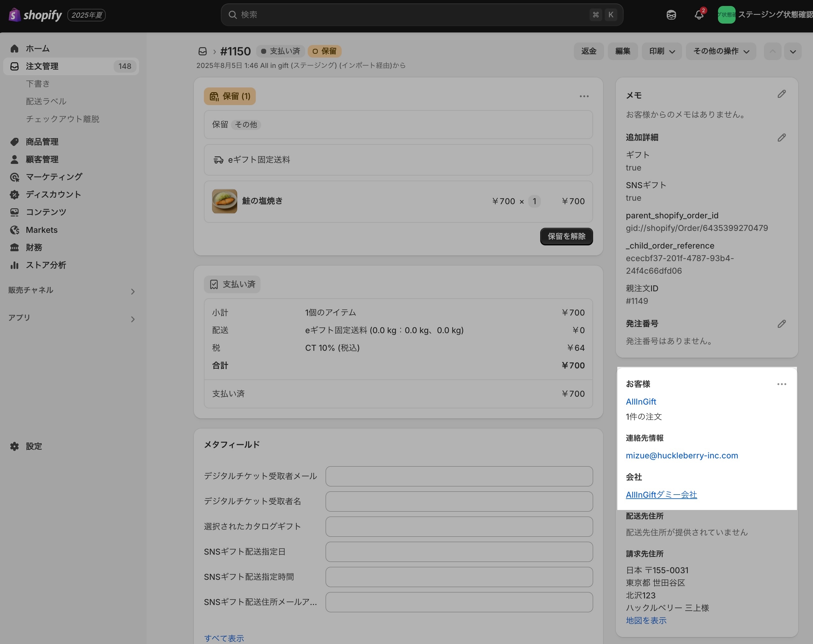Open the Sidekick assistant icon in top bar
Image resolution: width=813 pixels, height=644 pixels.
pyautogui.click(x=671, y=15)
